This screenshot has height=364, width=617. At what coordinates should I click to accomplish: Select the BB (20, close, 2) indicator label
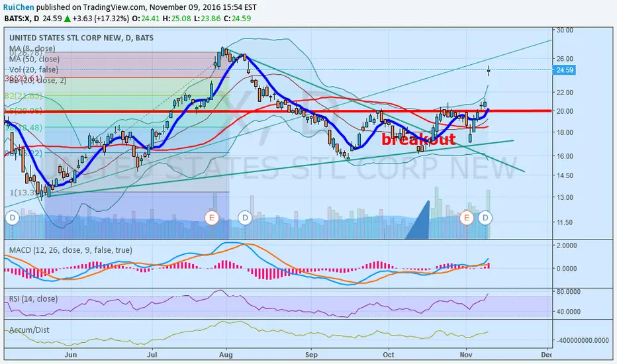(38, 80)
